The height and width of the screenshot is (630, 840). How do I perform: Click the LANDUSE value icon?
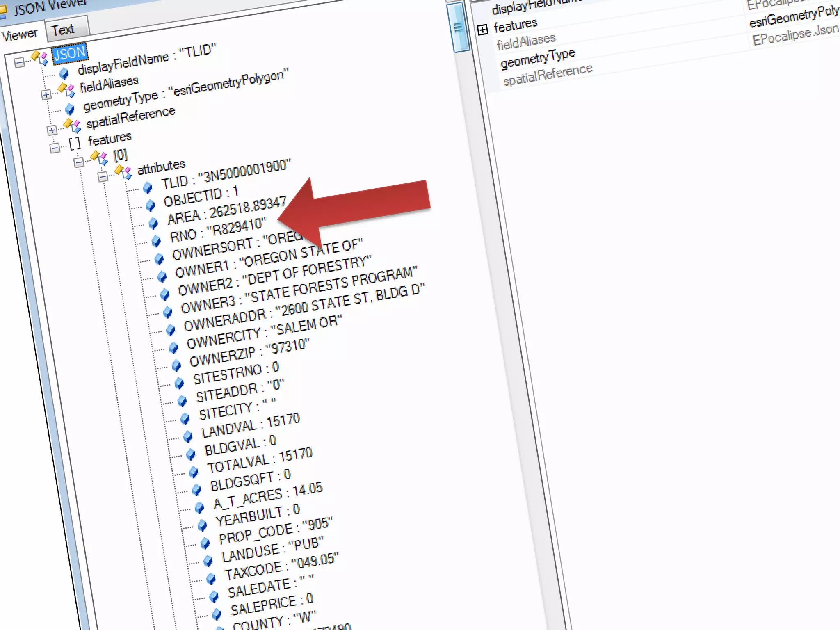point(208,561)
